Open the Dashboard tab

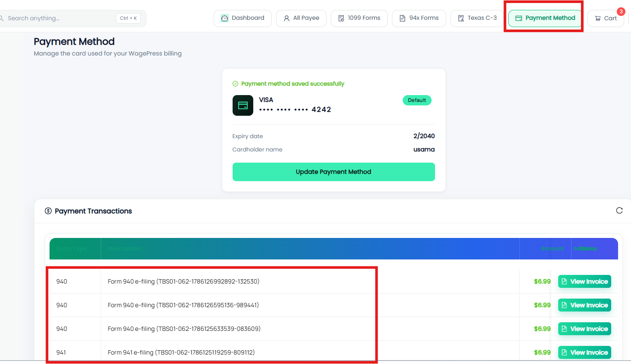[242, 18]
